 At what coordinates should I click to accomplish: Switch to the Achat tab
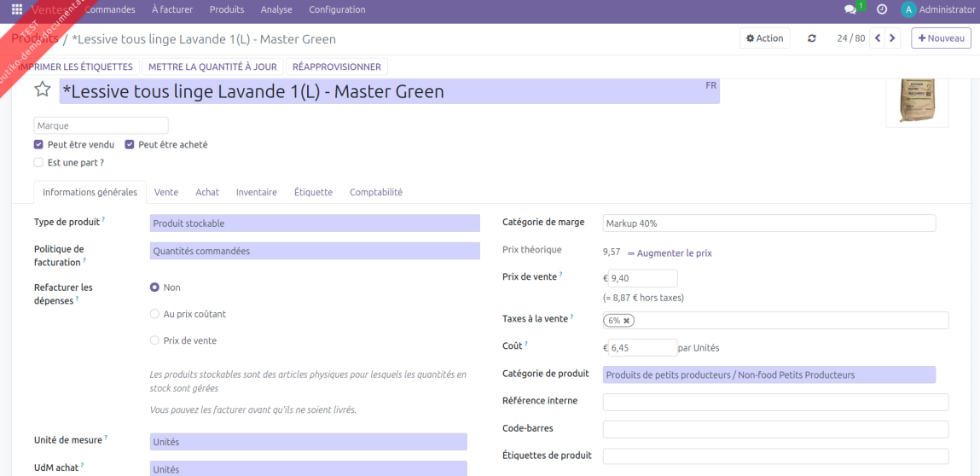[x=207, y=193]
